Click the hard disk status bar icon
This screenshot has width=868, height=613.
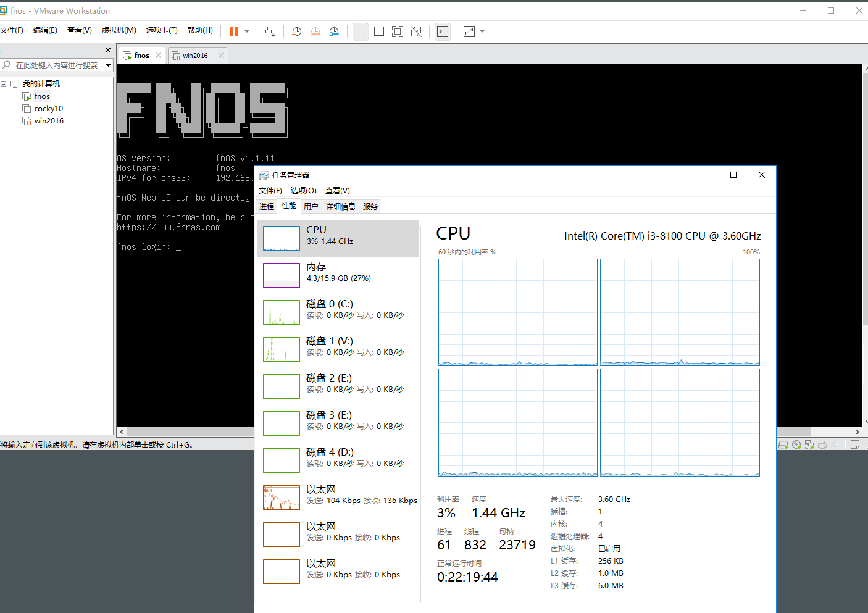pyautogui.click(x=783, y=444)
